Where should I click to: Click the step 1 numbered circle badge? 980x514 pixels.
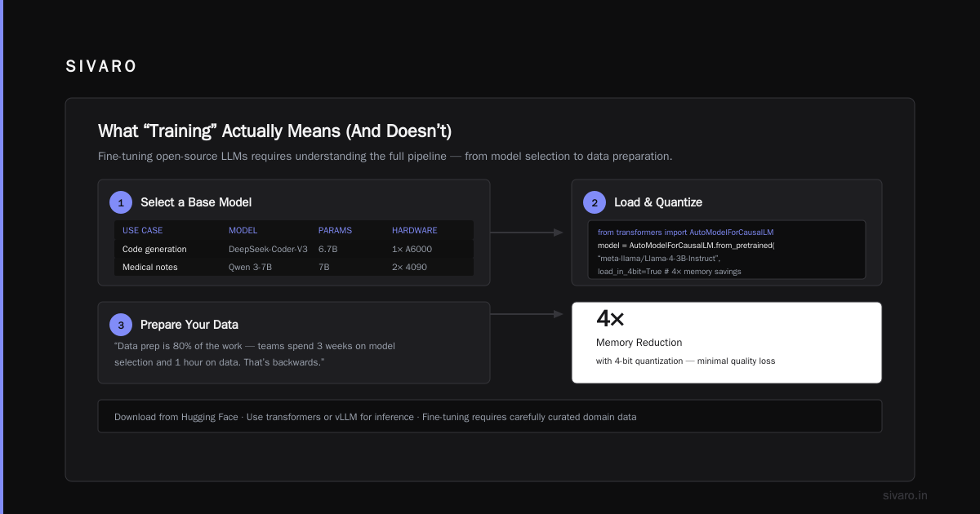tap(121, 202)
